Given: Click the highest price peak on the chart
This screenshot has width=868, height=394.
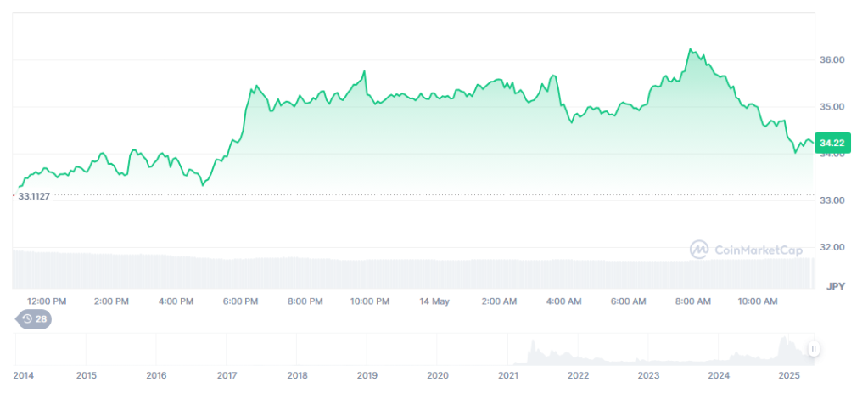Looking at the screenshot, I should coord(691,50).
